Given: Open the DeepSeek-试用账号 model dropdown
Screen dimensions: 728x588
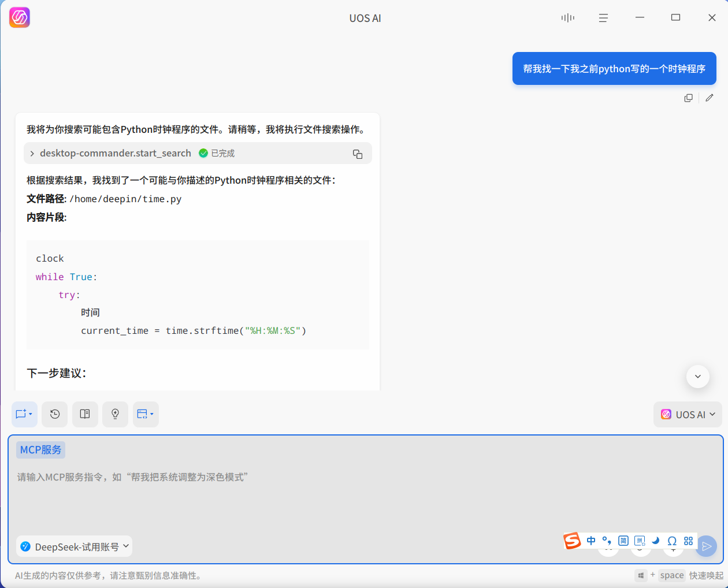Looking at the screenshot, I should (74, 546).
